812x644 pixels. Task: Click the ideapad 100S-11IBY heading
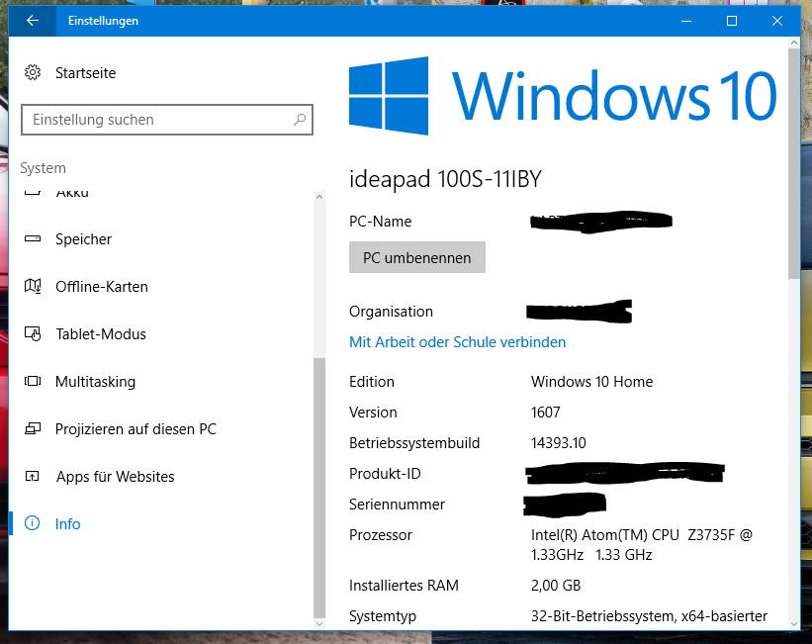(445, 179)
